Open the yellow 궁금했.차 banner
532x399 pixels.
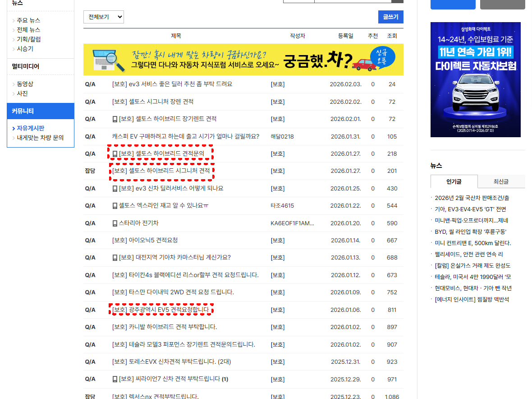pyautogui.click(x=243, y=60)
